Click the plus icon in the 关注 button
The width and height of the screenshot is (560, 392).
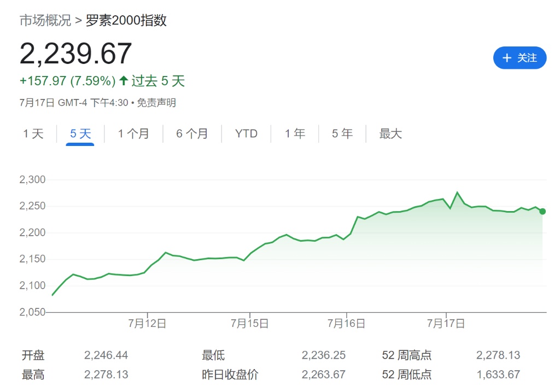point(506,58)
